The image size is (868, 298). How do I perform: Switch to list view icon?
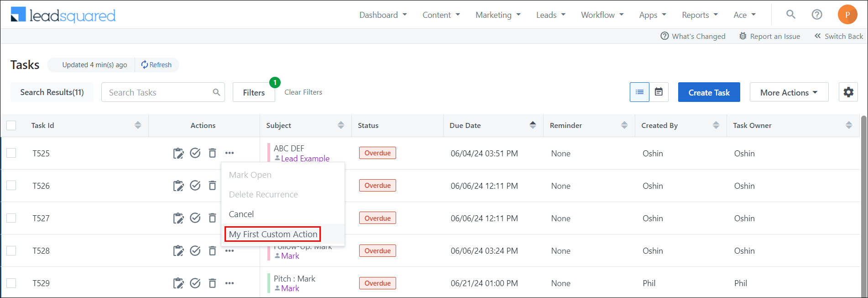[x=639, y=92]
